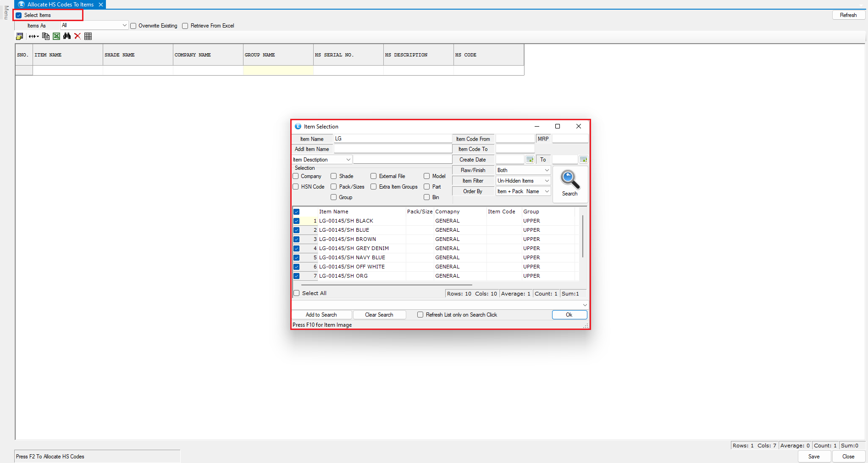
Task: Tick the Overwrite Existing checkbox
Action: 133,26
